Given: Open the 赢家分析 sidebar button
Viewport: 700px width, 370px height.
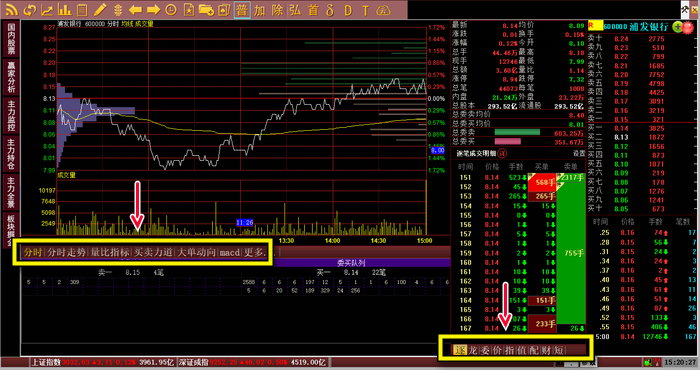Looking at the screenshot, I should 11,77.
